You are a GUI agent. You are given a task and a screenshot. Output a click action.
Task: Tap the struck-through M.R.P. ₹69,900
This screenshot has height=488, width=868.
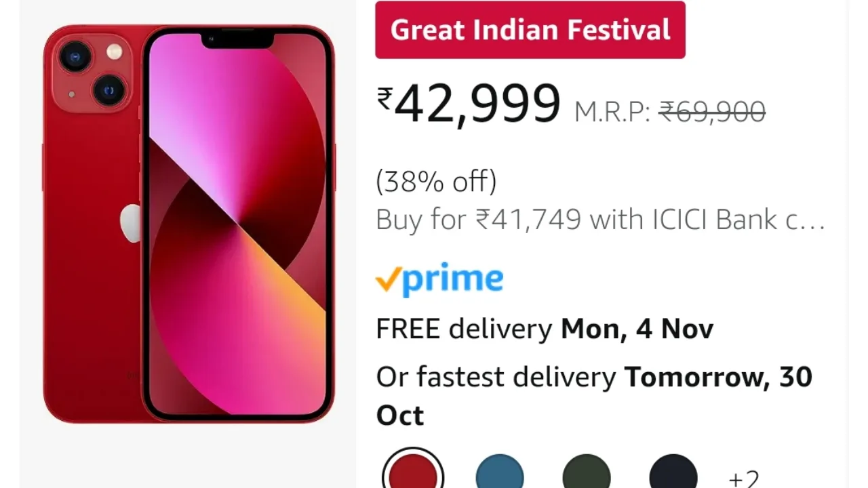coord(670,112)
